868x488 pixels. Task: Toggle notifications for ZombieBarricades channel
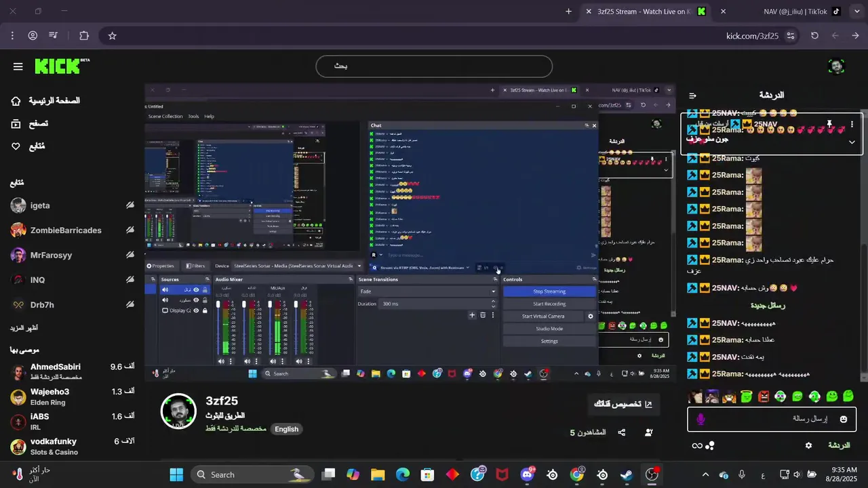(130, 230)
